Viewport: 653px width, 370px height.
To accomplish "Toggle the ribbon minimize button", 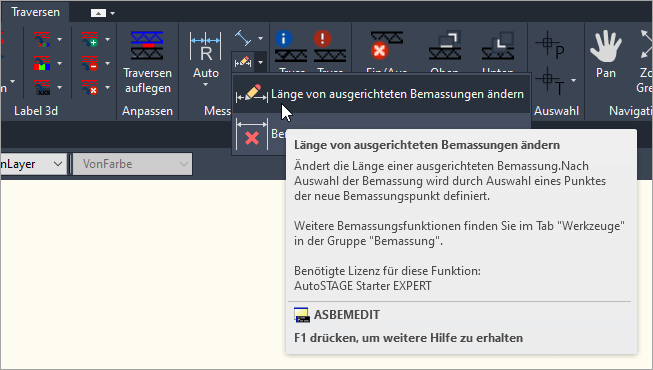I will point(98,13).
